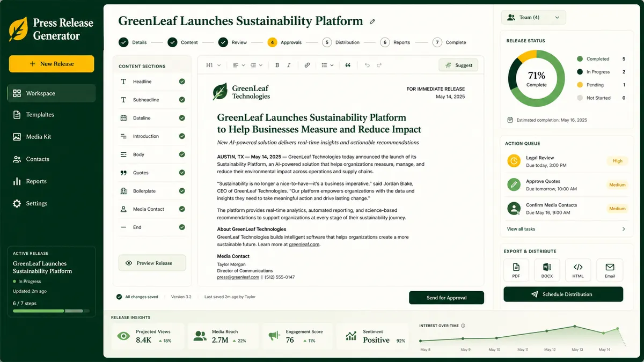
Task: Open the bullet list style dropdown
Action: (327, 65)
